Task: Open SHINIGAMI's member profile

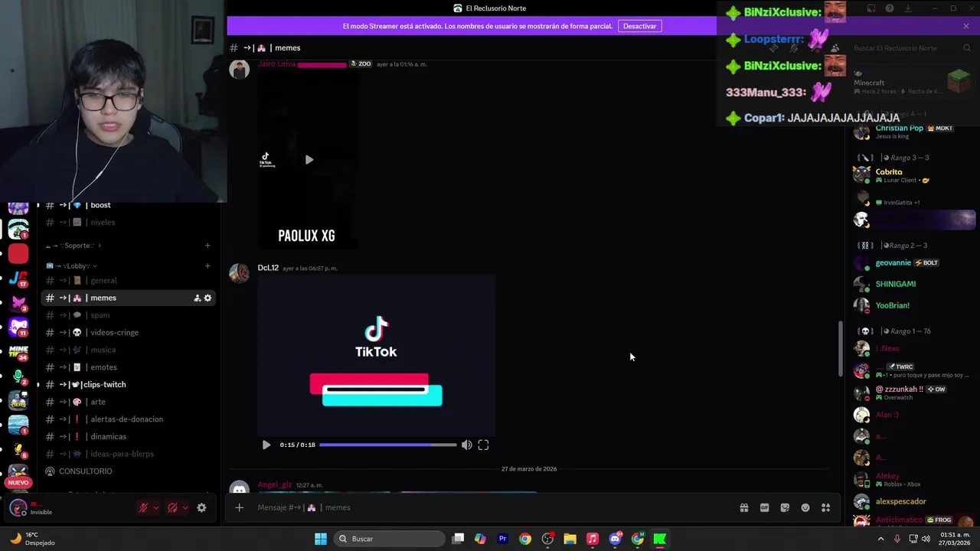Action: point(914,284)
